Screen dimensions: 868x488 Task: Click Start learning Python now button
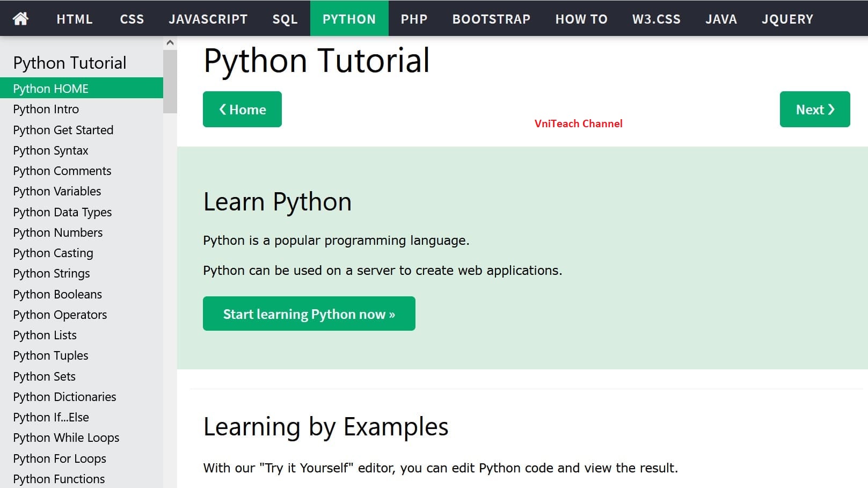coord(309,314)
